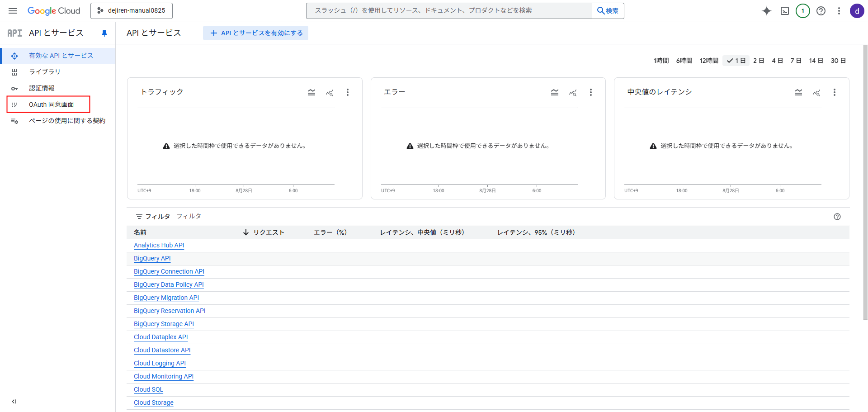Toggle legend icon on トラフィック chart
The image size is (868, 412).
[x=311, y=92]
